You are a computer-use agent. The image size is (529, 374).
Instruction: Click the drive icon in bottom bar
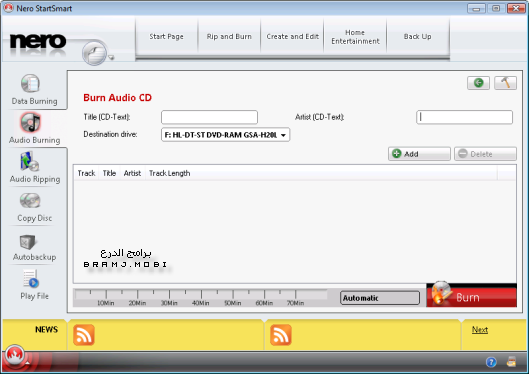pos(511,362)
